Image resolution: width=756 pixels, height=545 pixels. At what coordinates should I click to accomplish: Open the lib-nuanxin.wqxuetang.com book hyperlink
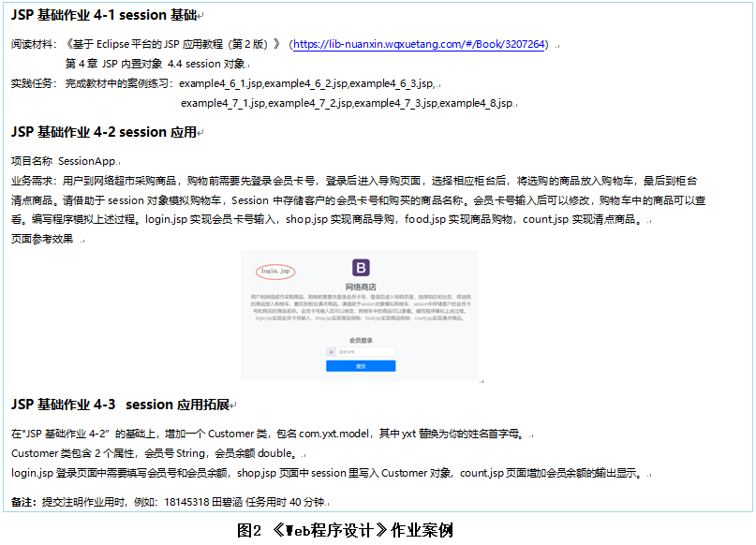click(422, 44)
